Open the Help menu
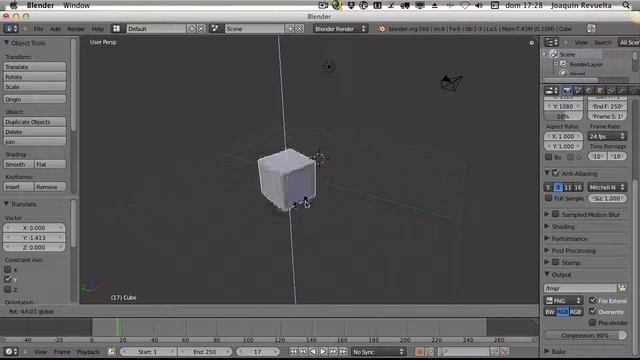The height and width of the screenshot is (360, 640). 98,29
